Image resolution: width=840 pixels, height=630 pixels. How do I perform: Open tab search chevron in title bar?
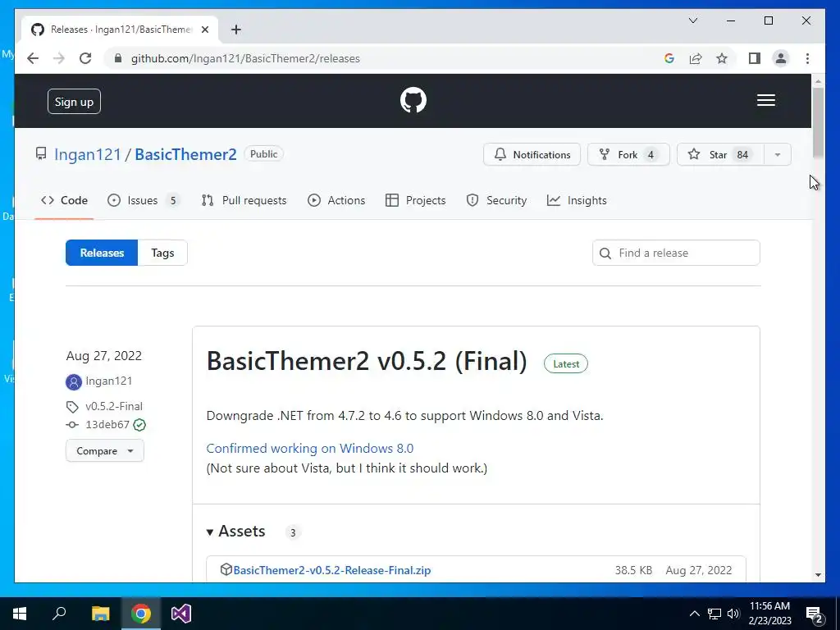click(692, 21)
